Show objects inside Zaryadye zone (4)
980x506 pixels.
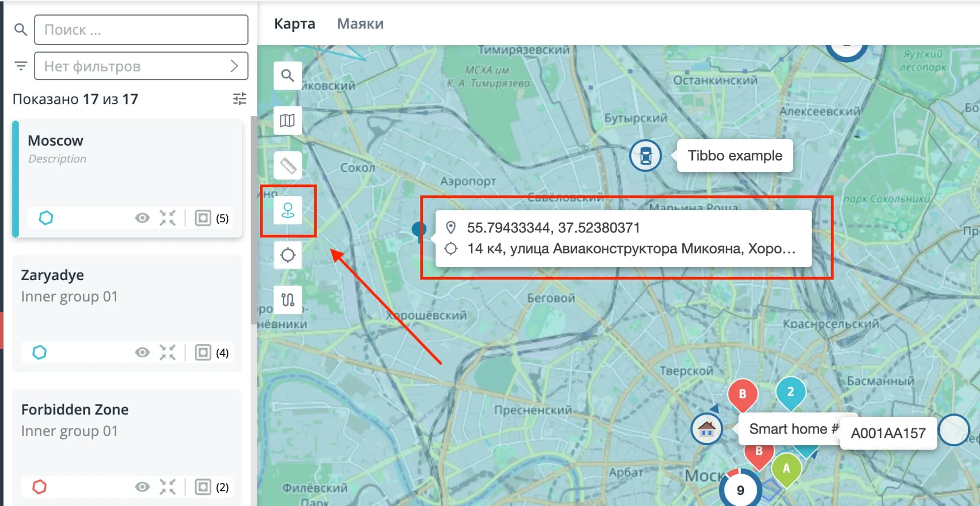click(203, 352)
